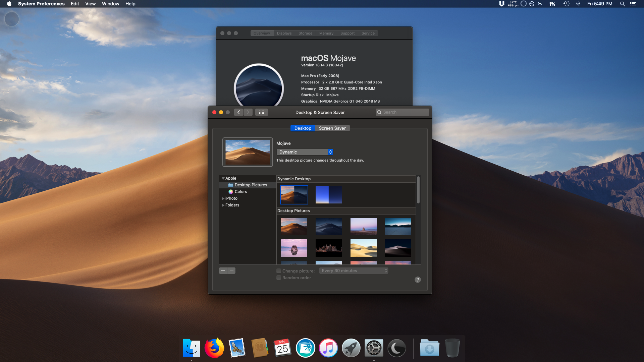Click the back navigation arrow
The image size is (644, 362).
tap(238, 112)
